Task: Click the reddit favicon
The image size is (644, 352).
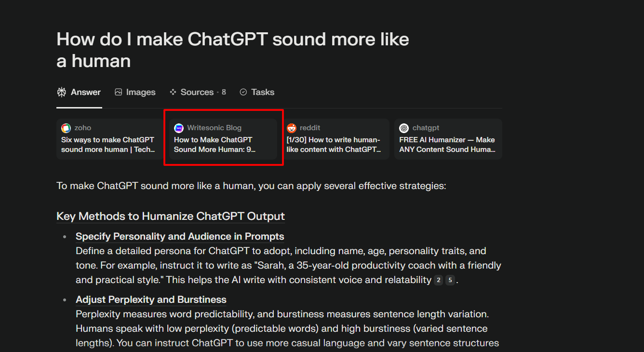Action: click(292, 128)
